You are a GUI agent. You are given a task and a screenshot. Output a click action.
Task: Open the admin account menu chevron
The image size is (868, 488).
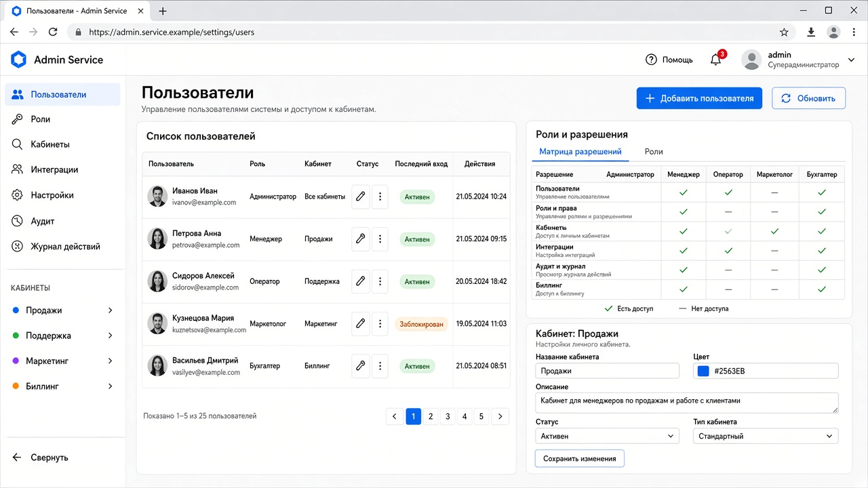click(852, 60)
